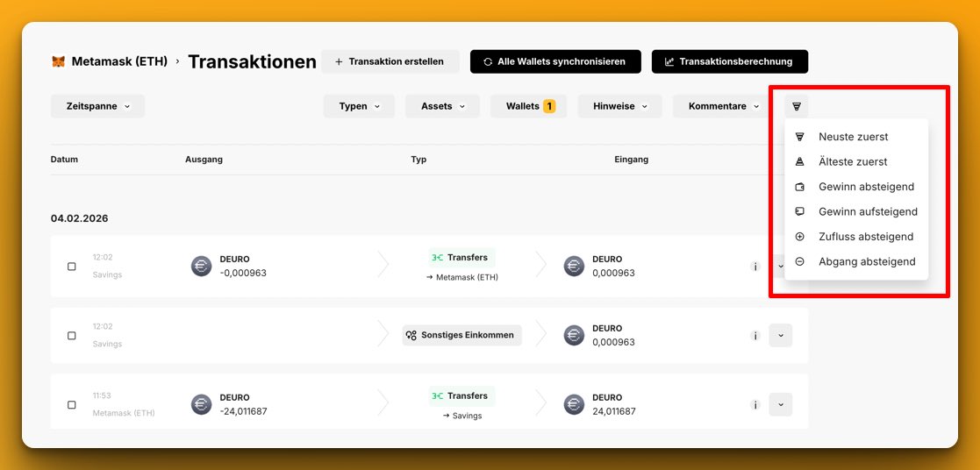
Task: Open the Zeitspanne dropdown
Action: click(x=97, y=106)
